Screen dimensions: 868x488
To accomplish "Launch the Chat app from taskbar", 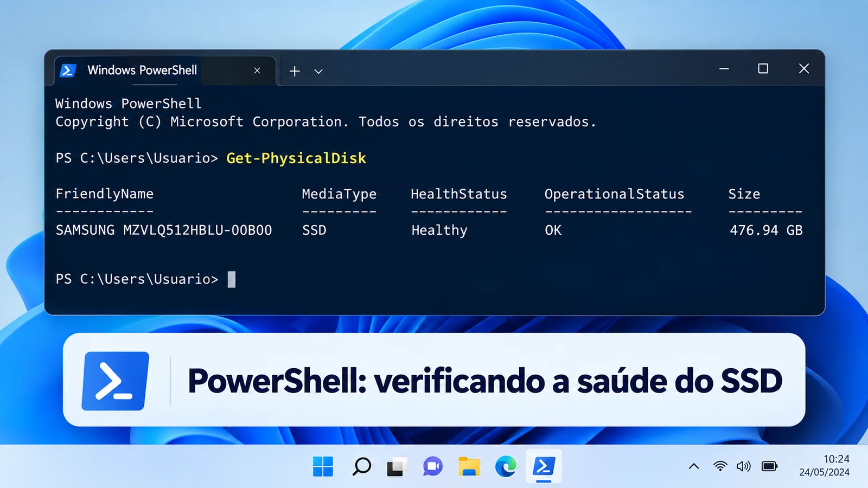I will pos(433,466).
